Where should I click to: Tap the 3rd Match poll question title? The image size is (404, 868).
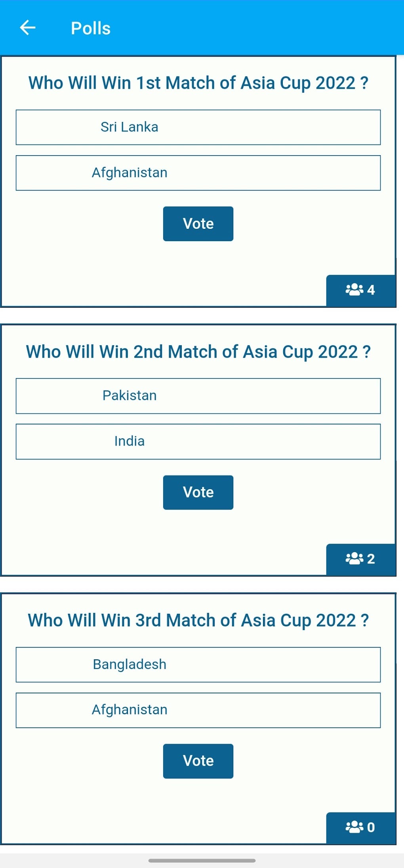point(198,620)
